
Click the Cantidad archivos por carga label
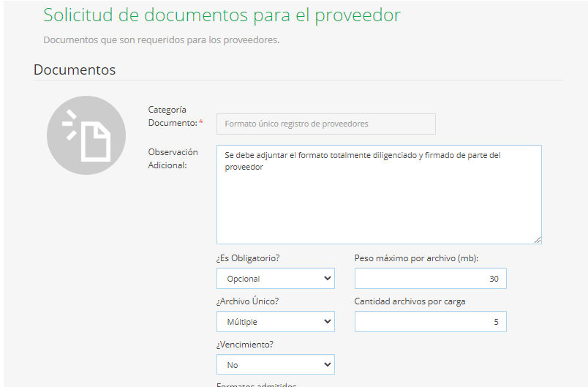tap(410, 301)
